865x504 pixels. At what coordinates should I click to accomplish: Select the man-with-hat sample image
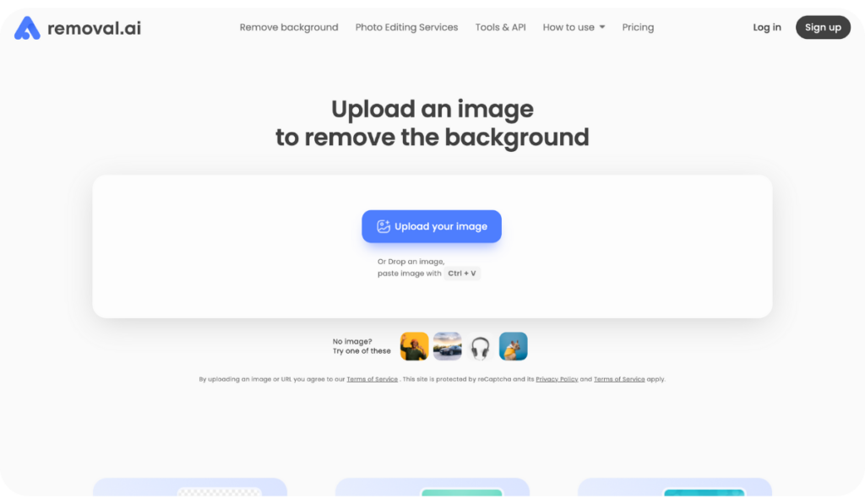[x=414, y=345]
